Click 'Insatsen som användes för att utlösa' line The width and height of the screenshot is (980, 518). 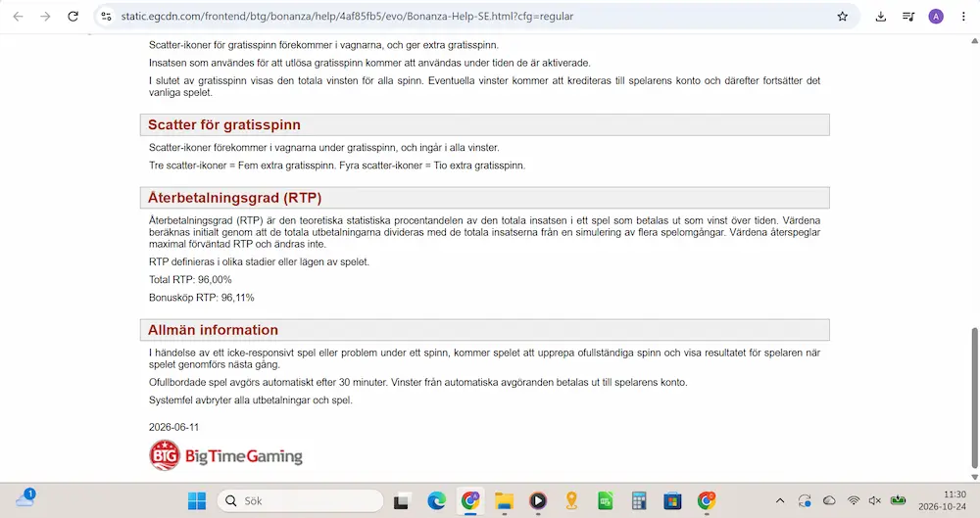click(369, 63)
